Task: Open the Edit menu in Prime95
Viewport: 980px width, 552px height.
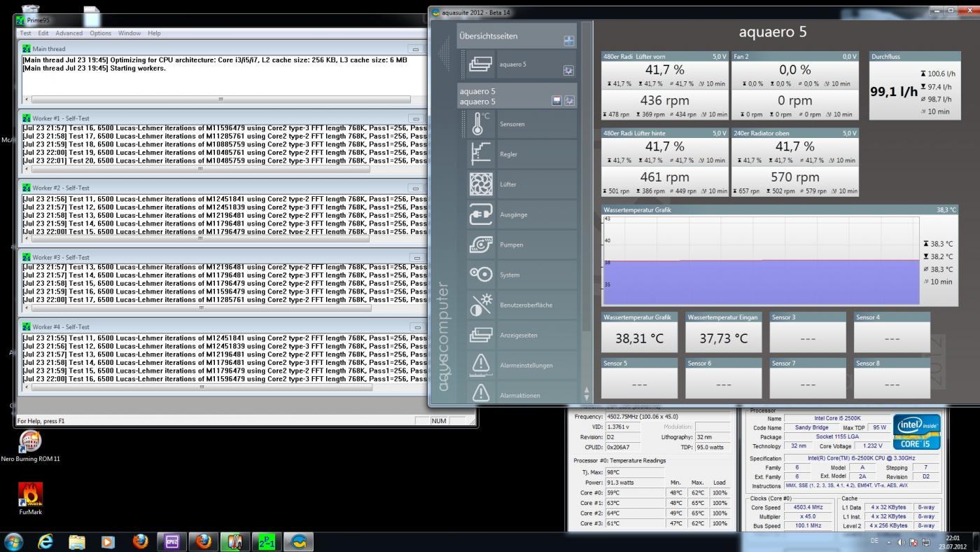Action: [x=43, y=33]
